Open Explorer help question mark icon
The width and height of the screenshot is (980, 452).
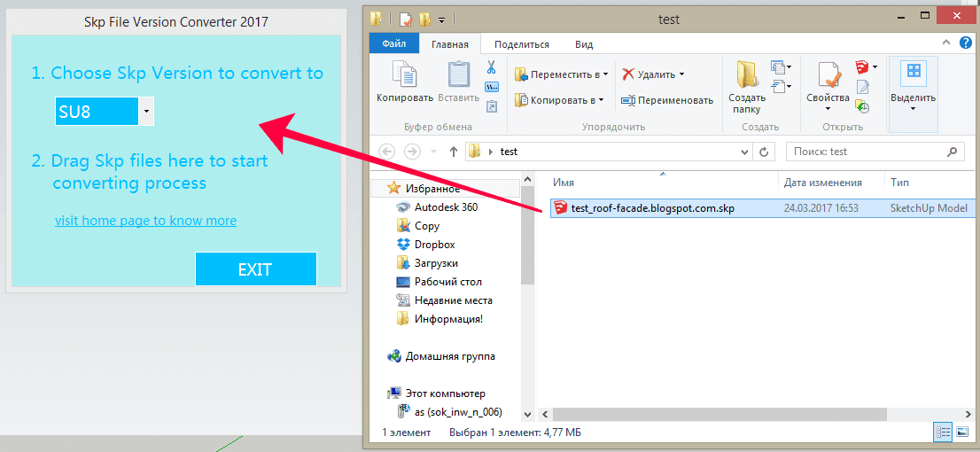pyautogui.click(x=966, y=43)
